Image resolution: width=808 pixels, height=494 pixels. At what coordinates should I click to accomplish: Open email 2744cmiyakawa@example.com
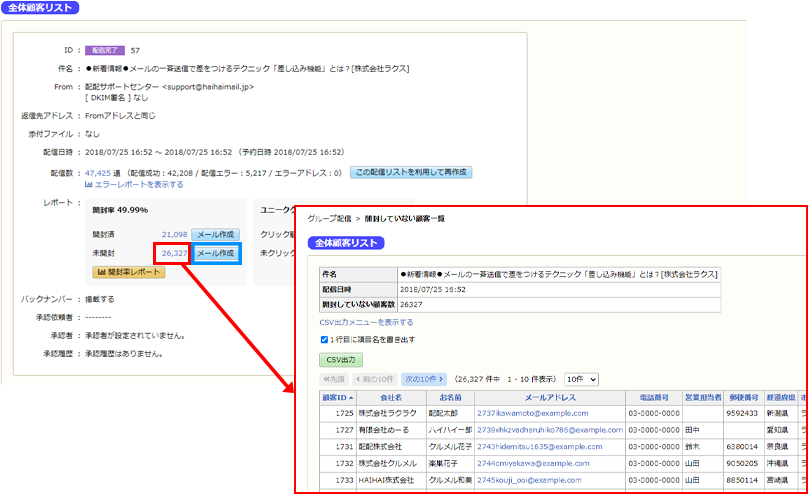533,463
